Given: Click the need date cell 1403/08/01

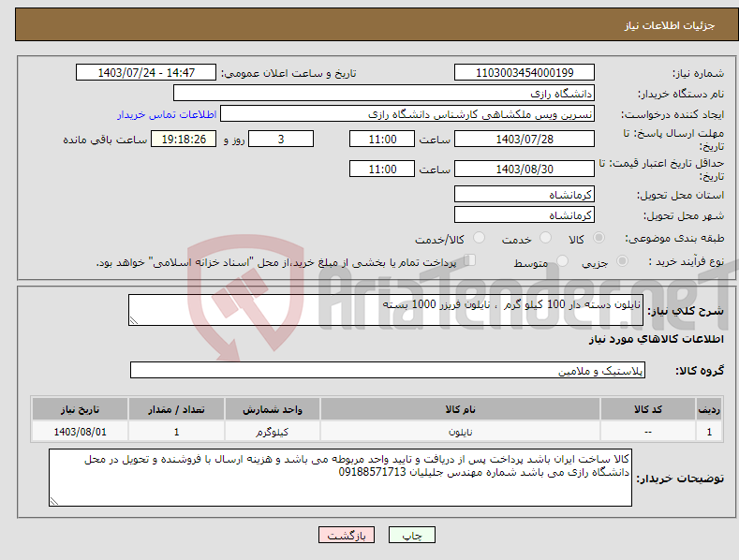Looking at the screenshot, I should pos(81,432).
